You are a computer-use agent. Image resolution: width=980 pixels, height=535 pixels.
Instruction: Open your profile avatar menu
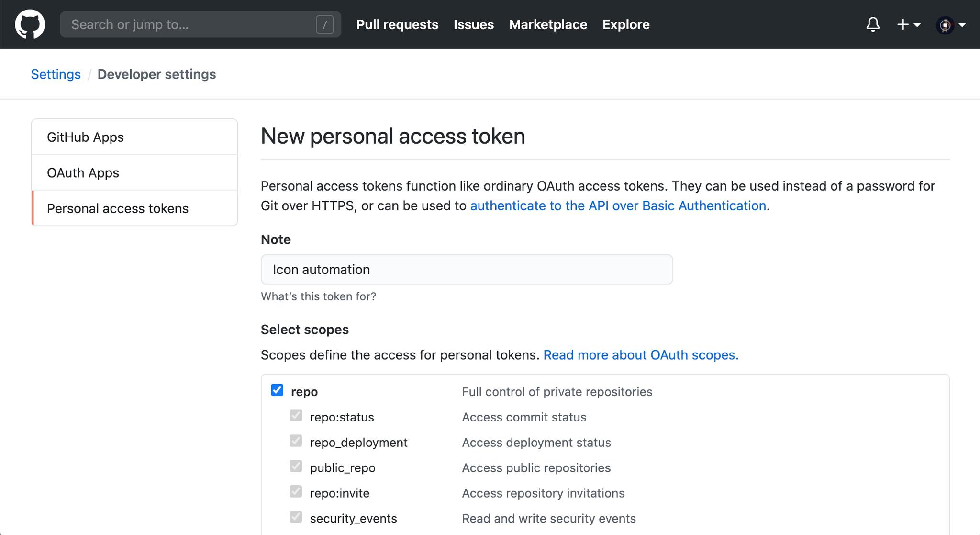click(946, 24)
